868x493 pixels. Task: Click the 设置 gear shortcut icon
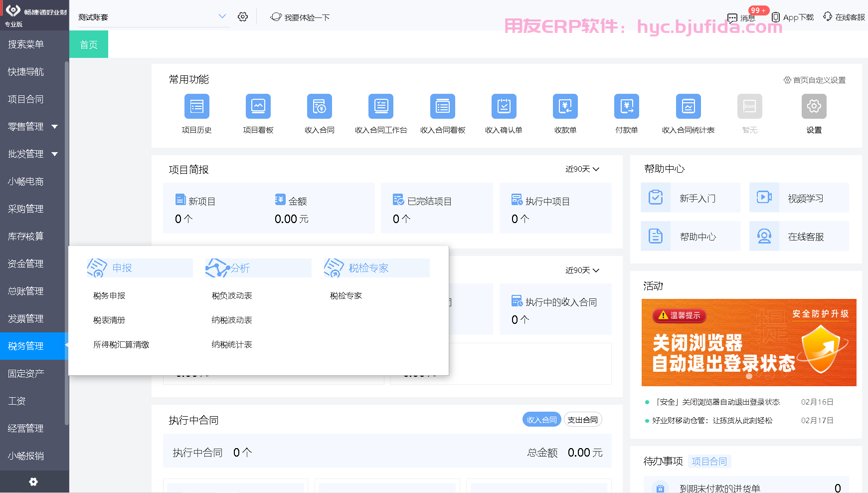(x=814, y=106)
